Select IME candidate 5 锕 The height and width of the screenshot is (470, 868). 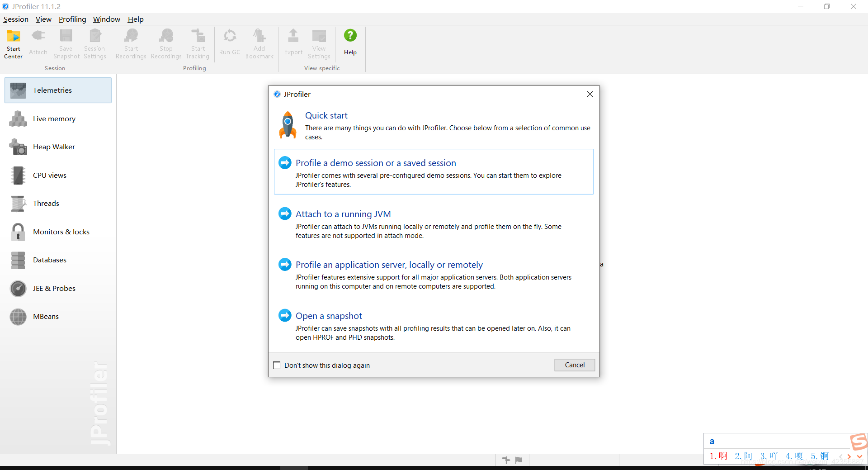click(x=820, y=456)
